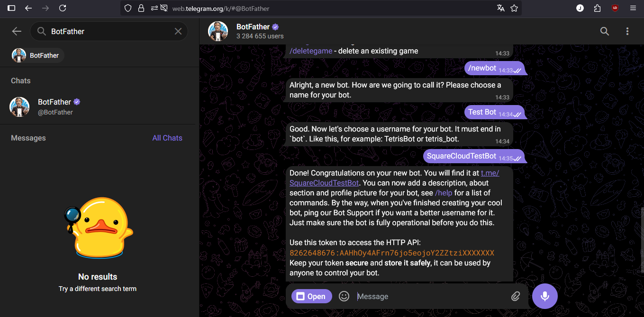Click the paperclip attachment icon
This screenshot has height=317, width=644.
pyautogui.click(x=516, y=297)
